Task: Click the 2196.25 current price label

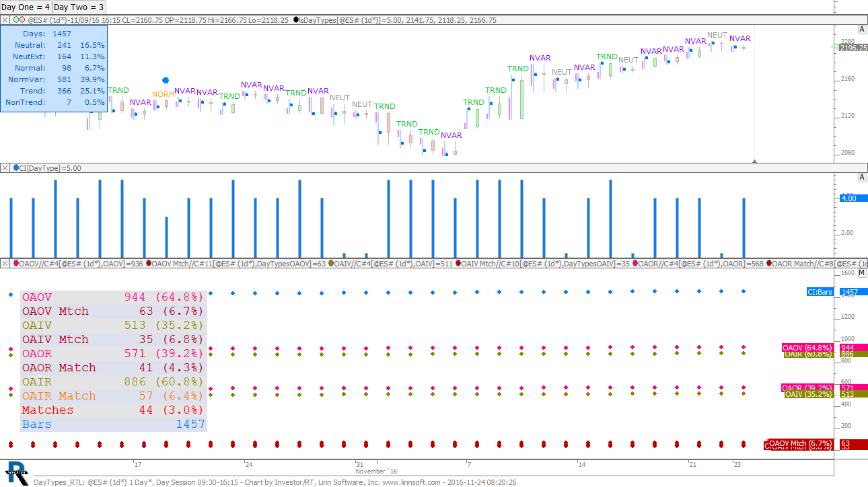Action: (851, 48)
